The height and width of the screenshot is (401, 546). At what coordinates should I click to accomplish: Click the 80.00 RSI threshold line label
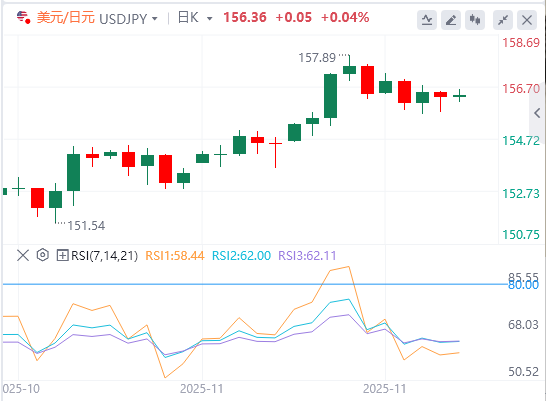point(523,285)
